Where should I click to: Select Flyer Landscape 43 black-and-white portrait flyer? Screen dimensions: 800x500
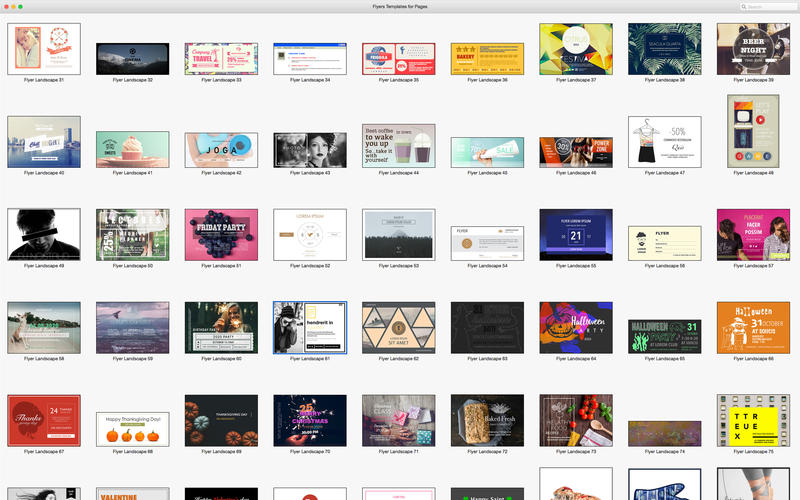[310, 151]
